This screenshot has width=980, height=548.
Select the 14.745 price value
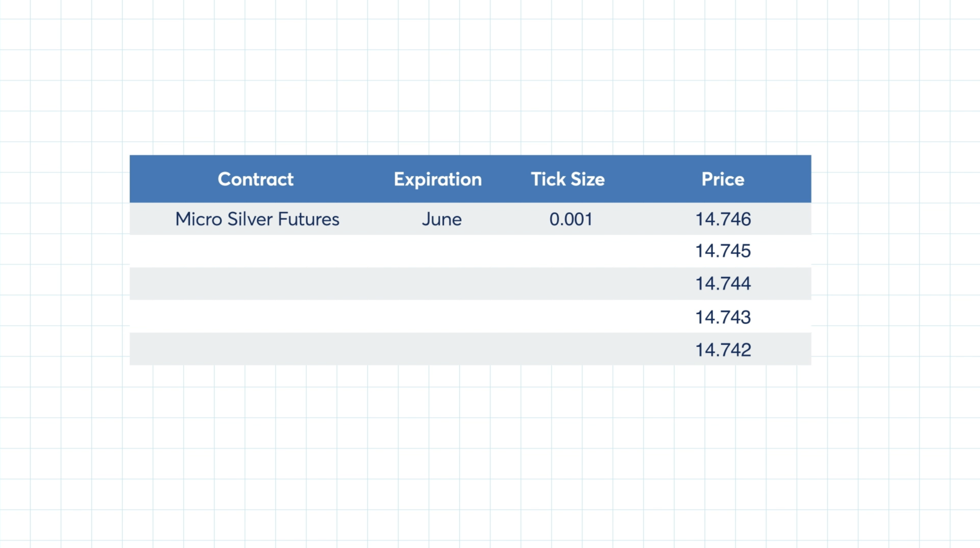click(x=723, y=251)
